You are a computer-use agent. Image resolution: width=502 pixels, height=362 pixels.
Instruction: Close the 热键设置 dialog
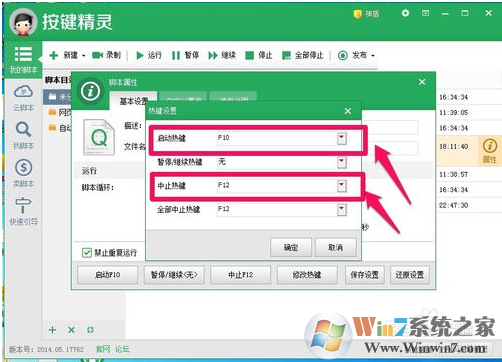348,111
